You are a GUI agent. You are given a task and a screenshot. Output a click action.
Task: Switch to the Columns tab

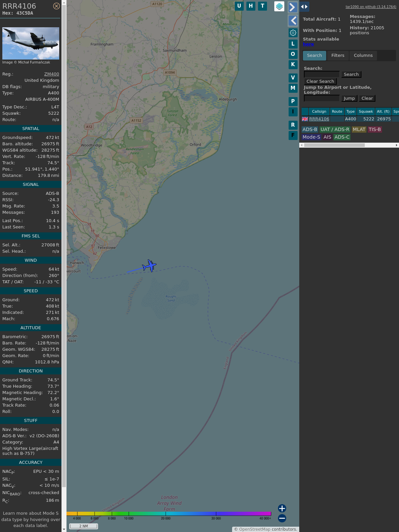(363, 56)
